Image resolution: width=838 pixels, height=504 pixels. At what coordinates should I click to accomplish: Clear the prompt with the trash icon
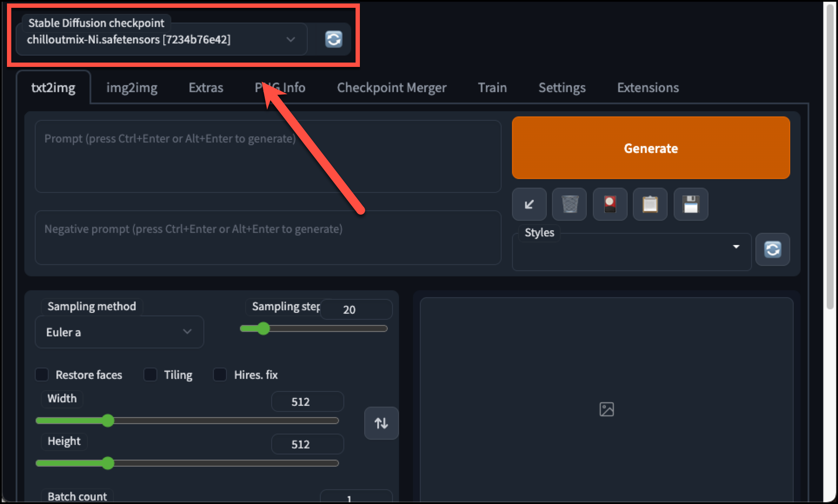pos(569,204)
